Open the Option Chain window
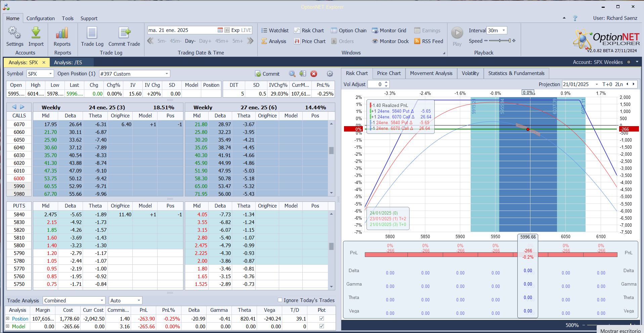The image size is (644, 333). point(349,31)
